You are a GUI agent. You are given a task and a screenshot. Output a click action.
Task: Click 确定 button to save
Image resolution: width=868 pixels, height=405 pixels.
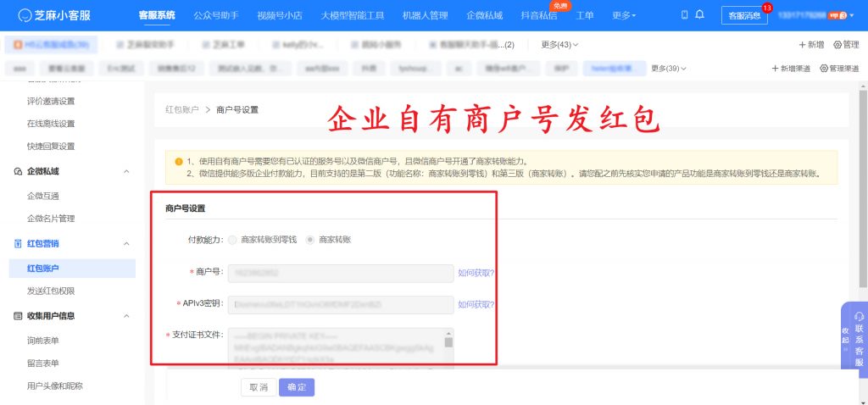[297, 387]
